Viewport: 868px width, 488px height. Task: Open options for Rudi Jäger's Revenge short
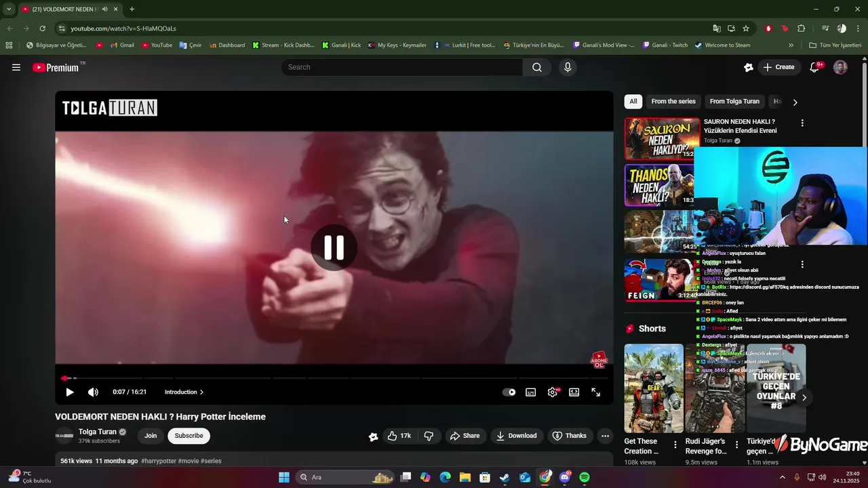click(736, 445)
